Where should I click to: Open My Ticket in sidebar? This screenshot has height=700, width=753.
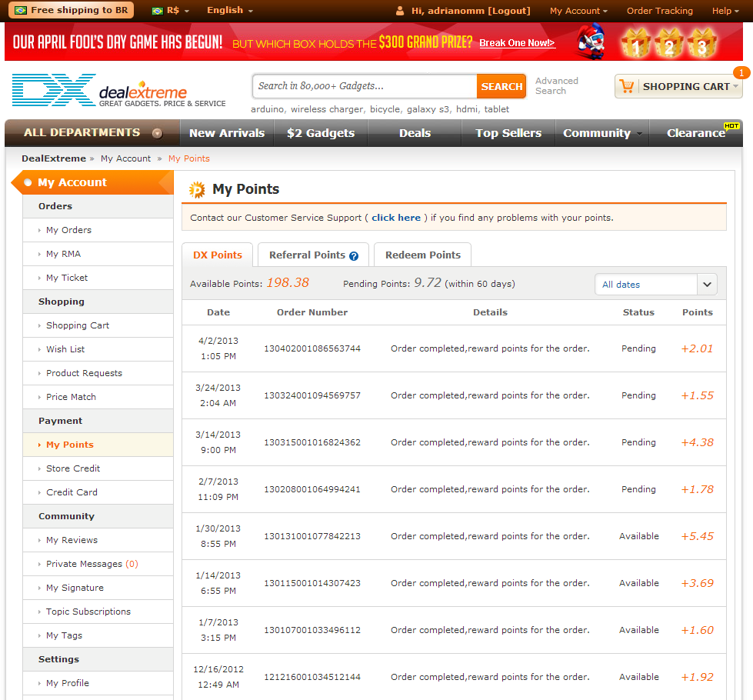98,278
